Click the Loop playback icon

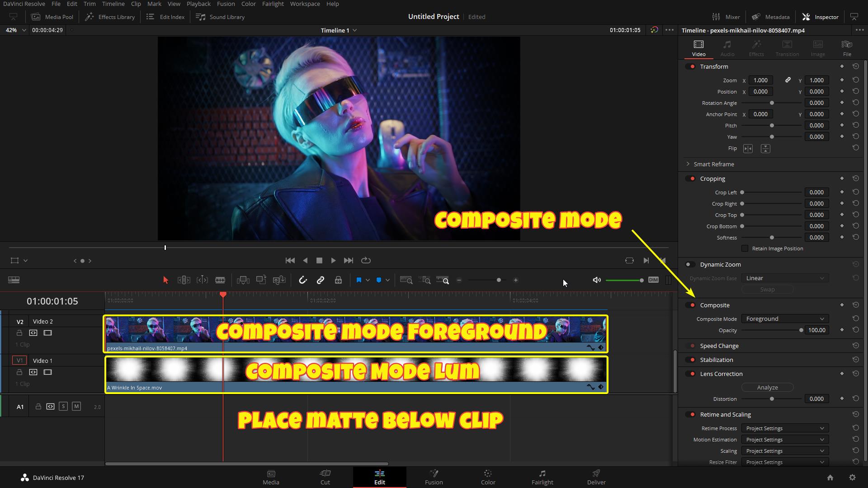[x=366, y=261]
